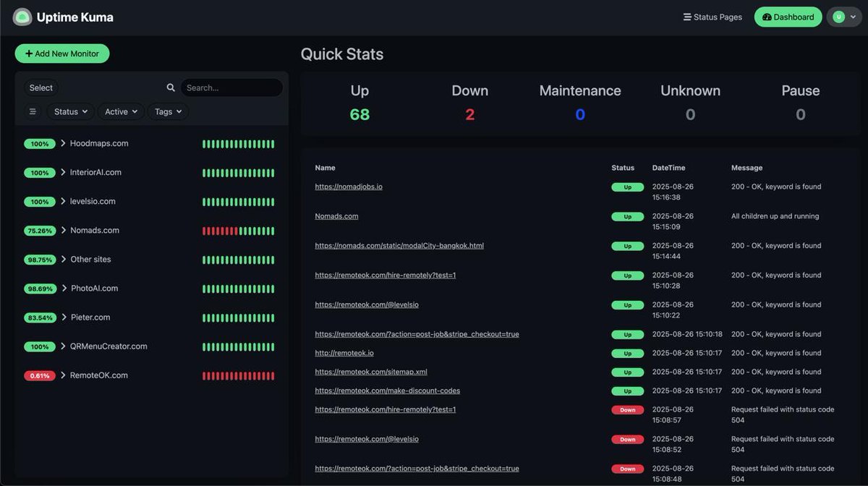Expand the PhotoAI.com monitor group

click(64, 288)
